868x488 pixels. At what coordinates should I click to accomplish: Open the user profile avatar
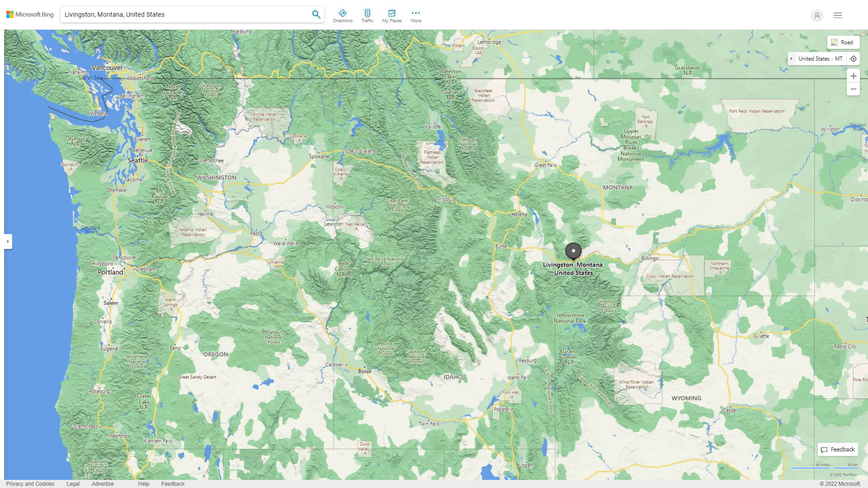point(817,16)
